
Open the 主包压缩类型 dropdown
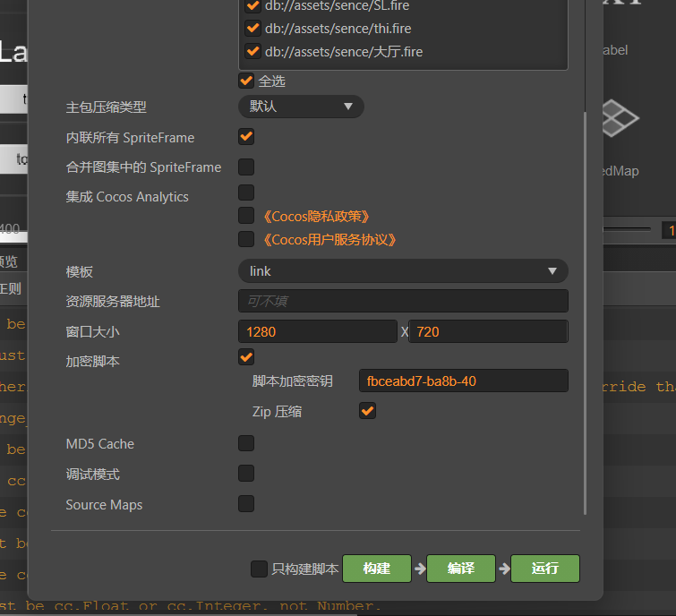pyautogui.click(x=301, y=107)
